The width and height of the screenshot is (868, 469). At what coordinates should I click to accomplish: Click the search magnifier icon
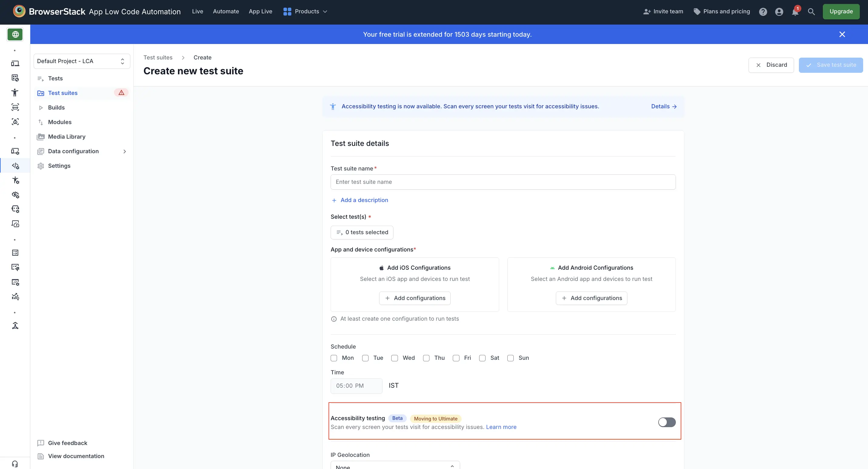[811, 12]
